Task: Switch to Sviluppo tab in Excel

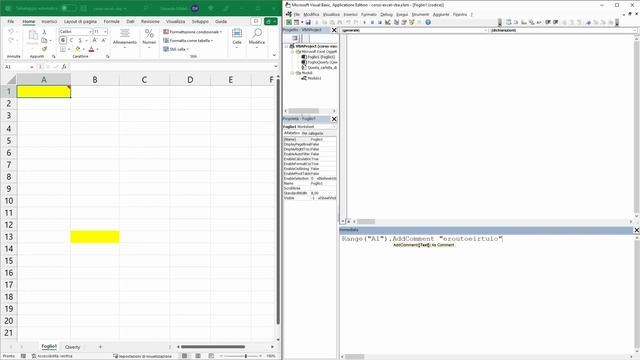Action: (x=200, y=21)
